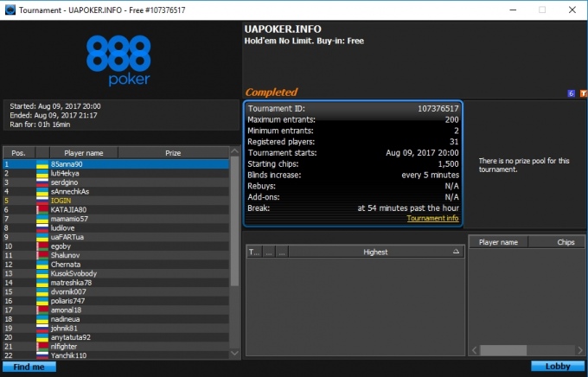588x377 pixels.
Task: Click the player list vertical scrollbar thumb
Action: (234, 221)
